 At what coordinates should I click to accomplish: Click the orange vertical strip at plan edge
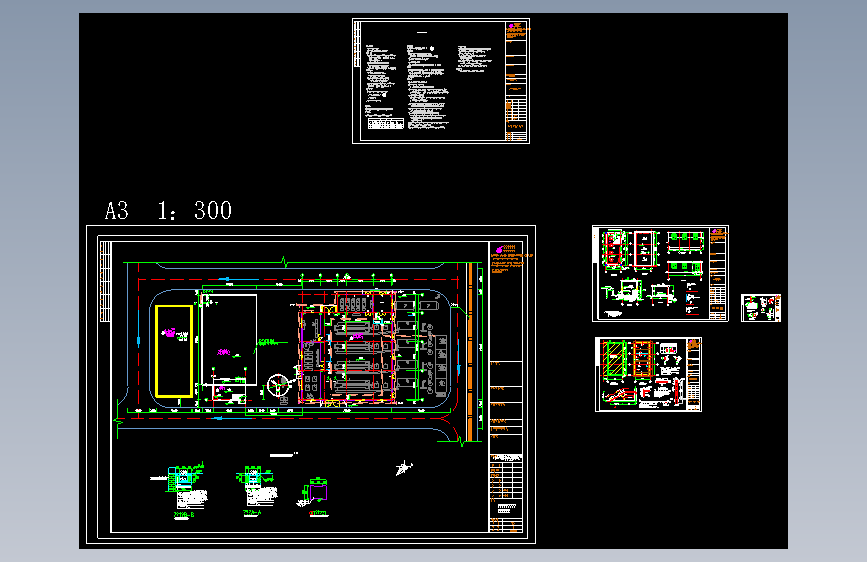tap(470, 352)
